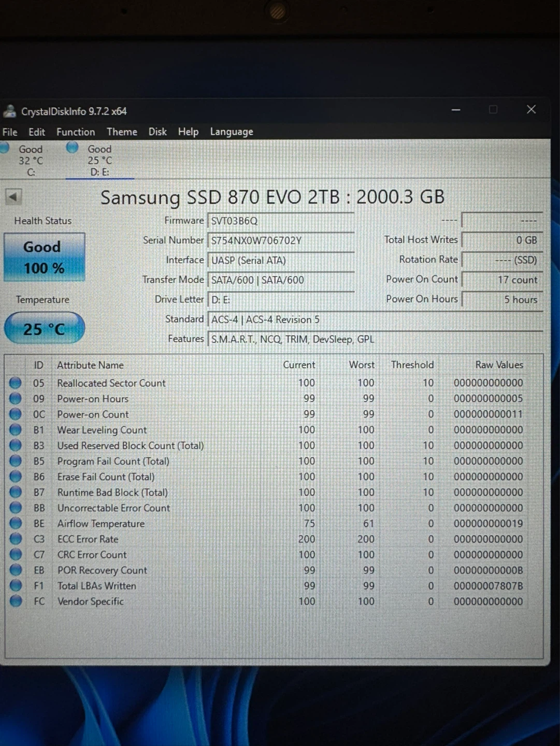Click the status dot for Reallocated Sector Count
Viewport: 560px width, 746px height.
tap(16, 383)
